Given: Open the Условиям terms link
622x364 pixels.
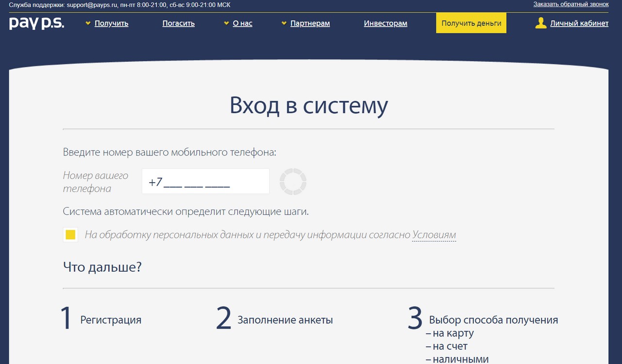Looking at the screenshot, I should click(434, 235).
